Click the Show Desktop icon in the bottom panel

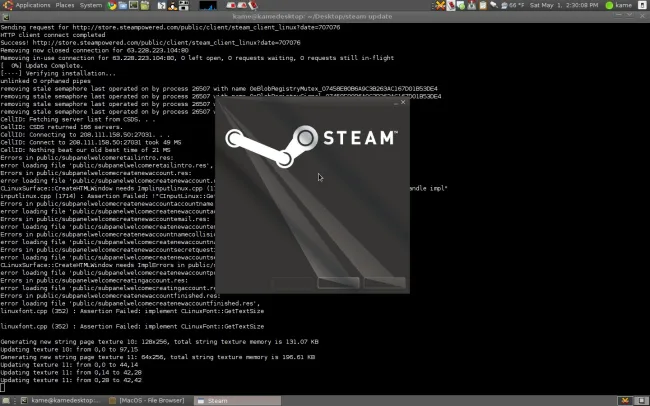pyautogui.click(x=6, y=401)
